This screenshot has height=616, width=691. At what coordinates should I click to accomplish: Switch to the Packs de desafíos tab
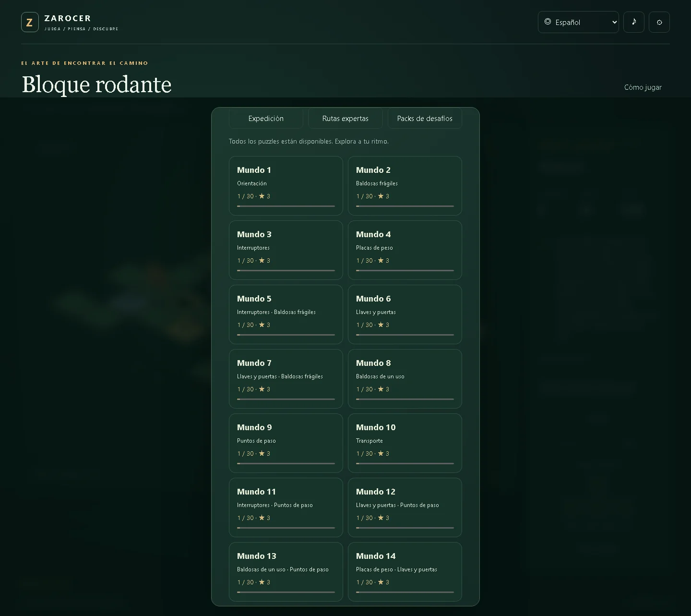pyautogui.click(x=425, y=118)
